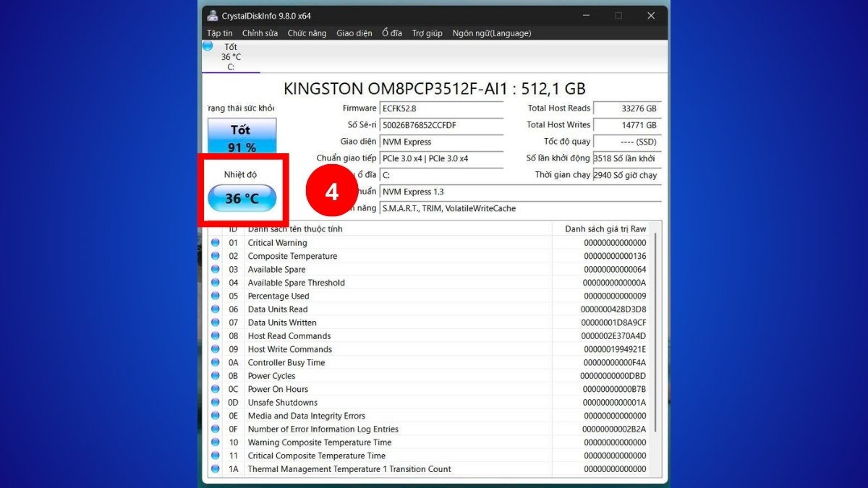Click Total Host Reads value 33276 GB
Image resolution: width=868 pixels, height=488 pixels.
pyautogui.click(x=627, y=108)
